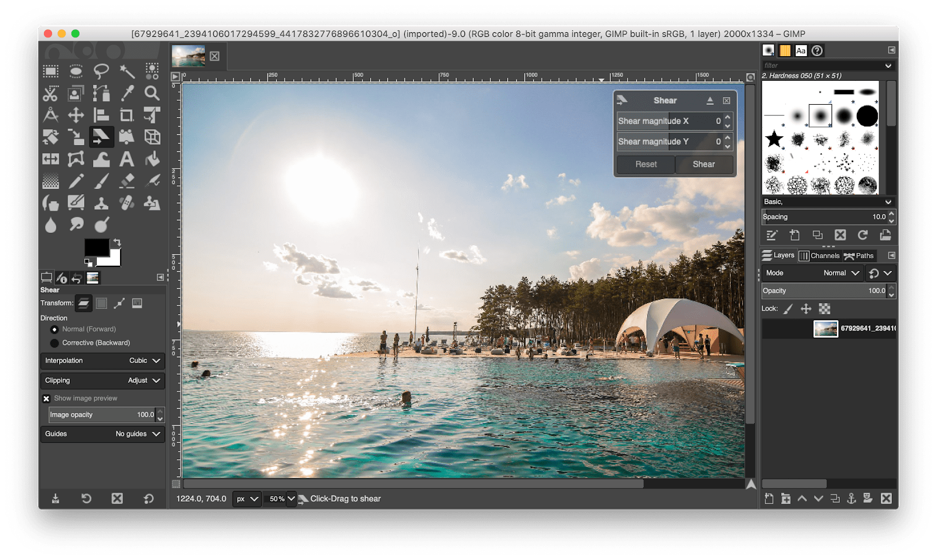Select the Bucket Fill tool
937x560 pixels.
(x=151, y=159)
